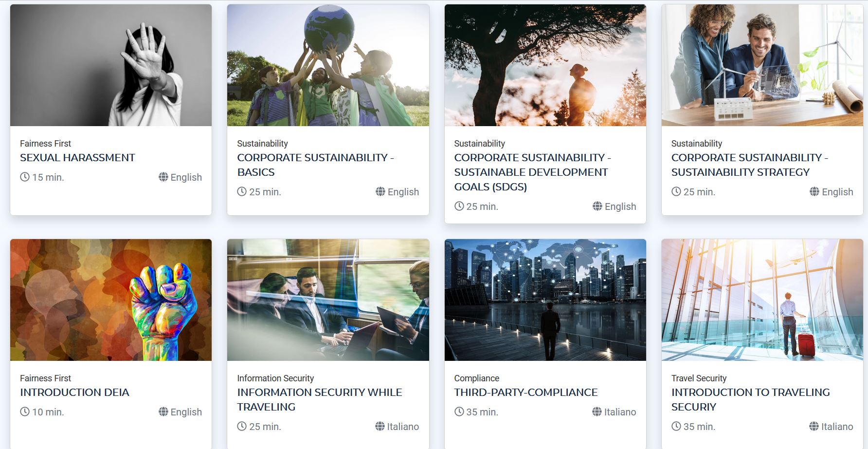
Task: Click the traveler with red suitcase thumbnail
Action: click(762, 300)
